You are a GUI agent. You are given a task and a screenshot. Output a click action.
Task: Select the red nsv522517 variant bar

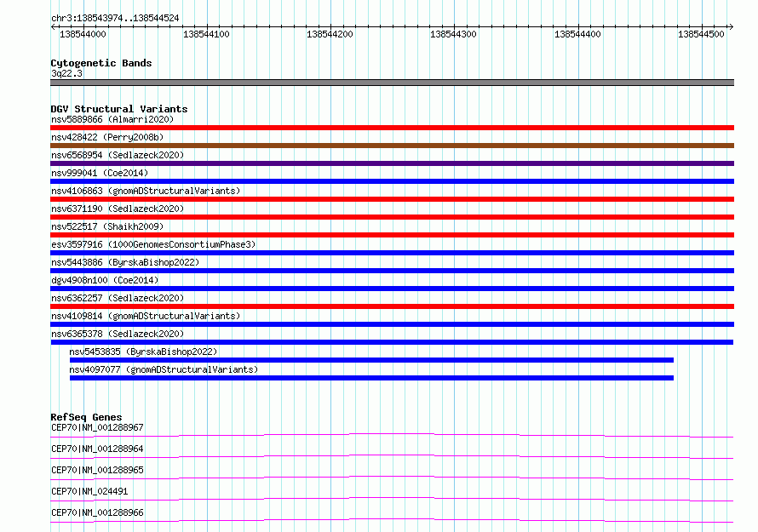coord(392,235)
